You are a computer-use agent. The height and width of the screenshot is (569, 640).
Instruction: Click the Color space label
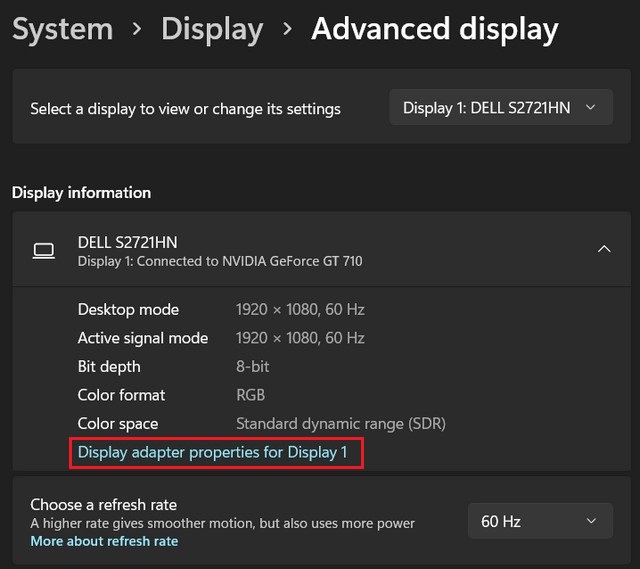click(118, 424)
